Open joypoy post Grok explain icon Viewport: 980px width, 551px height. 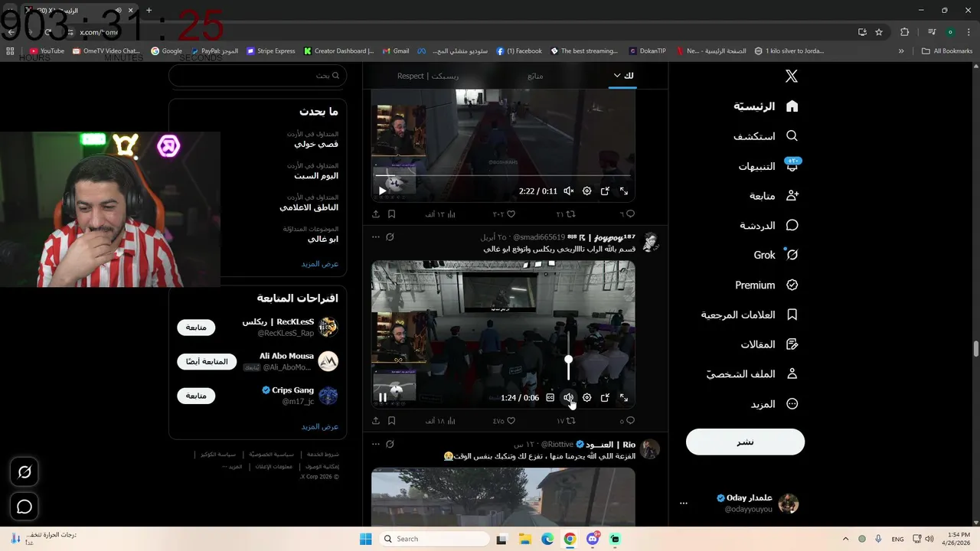(390, 237)
